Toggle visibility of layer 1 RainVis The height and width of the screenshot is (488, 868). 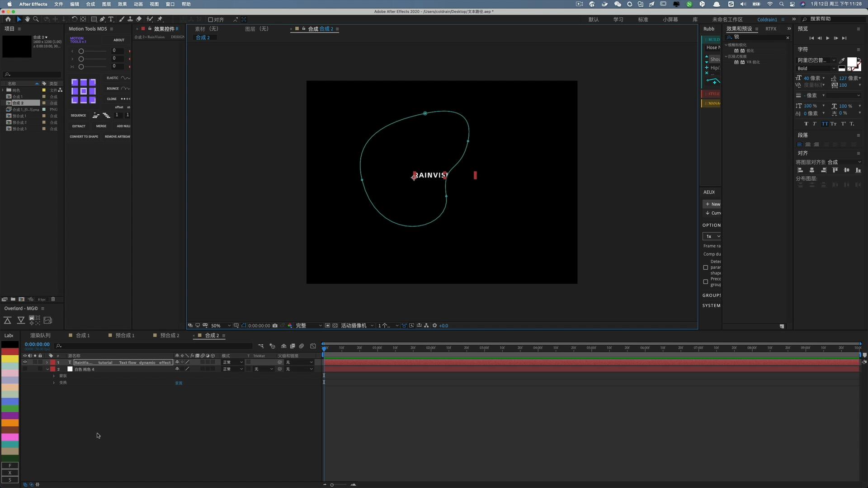[x=24, y=362]
